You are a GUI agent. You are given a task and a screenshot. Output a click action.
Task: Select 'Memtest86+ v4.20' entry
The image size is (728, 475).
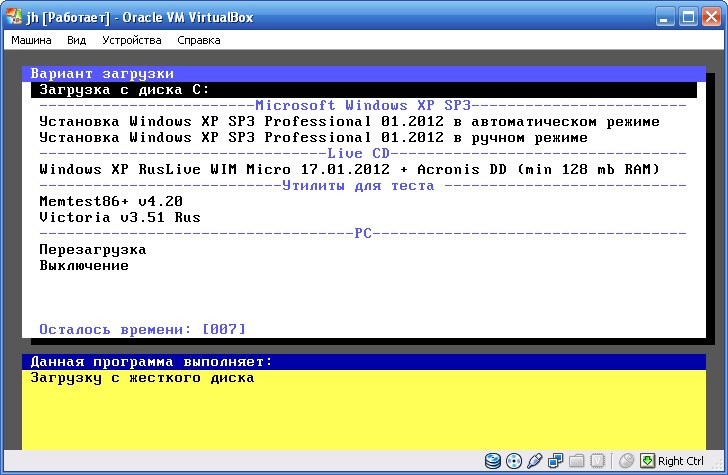(111, 201)
